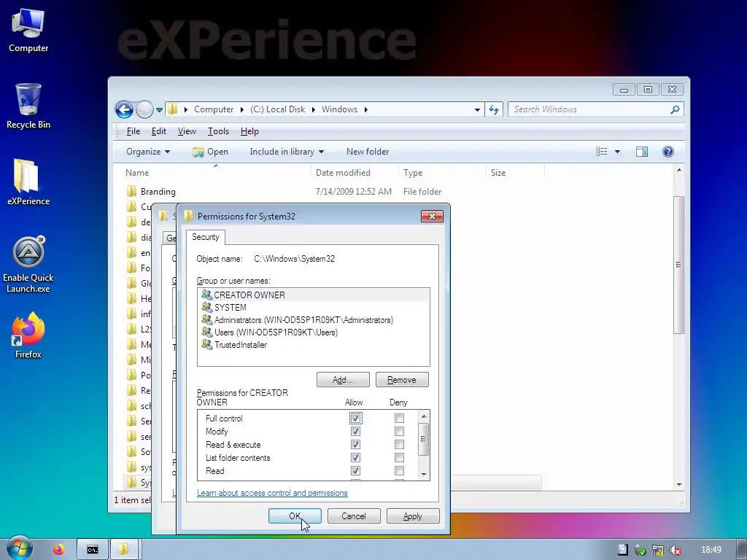Click OK in Permissions dialog

(x=295, y=516)
